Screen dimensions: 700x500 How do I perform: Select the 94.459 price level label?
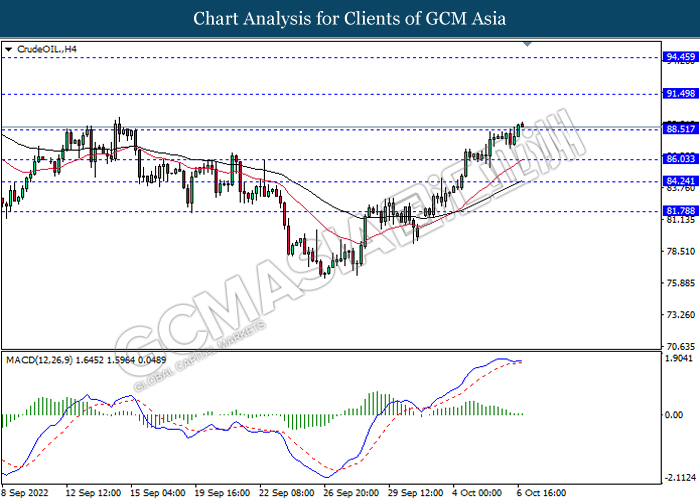point(680,57)
